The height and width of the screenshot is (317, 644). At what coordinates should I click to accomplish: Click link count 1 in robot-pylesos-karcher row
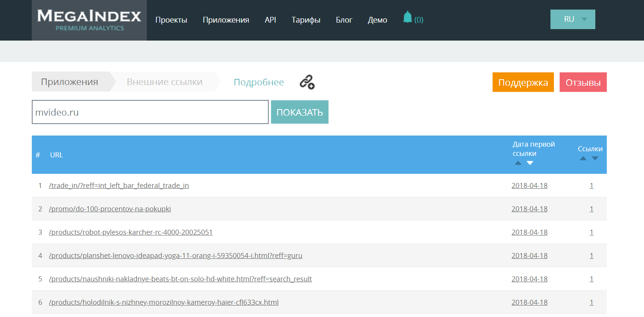[x=591, y=232]
